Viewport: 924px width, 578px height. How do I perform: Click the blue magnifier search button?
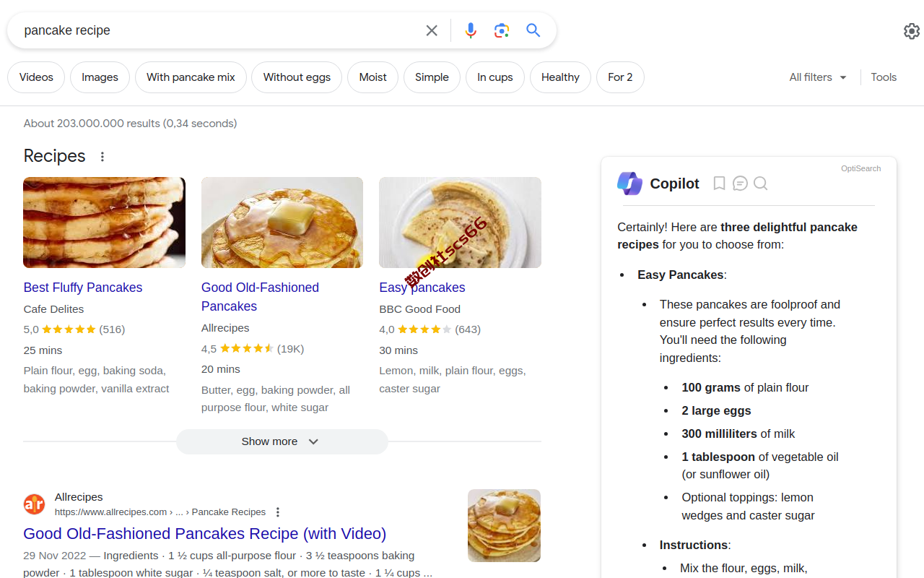533,30
